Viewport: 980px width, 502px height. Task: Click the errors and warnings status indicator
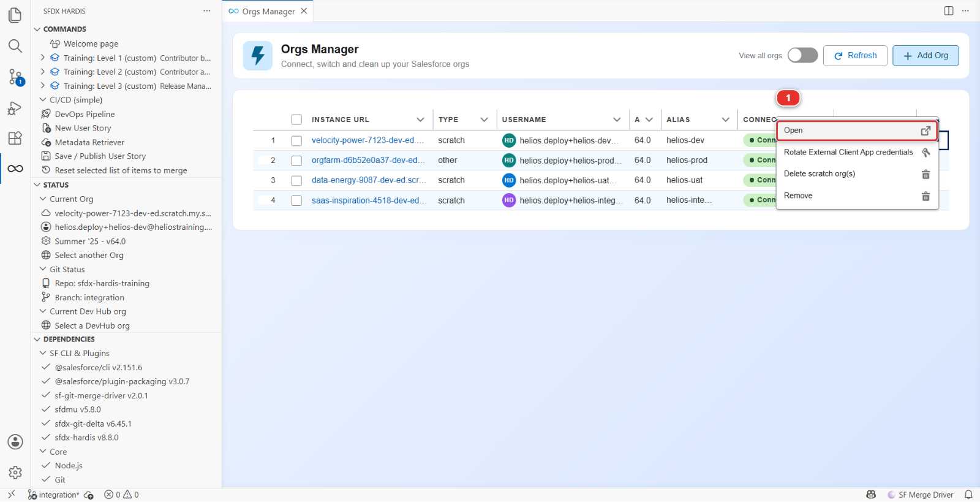point(121,495)
